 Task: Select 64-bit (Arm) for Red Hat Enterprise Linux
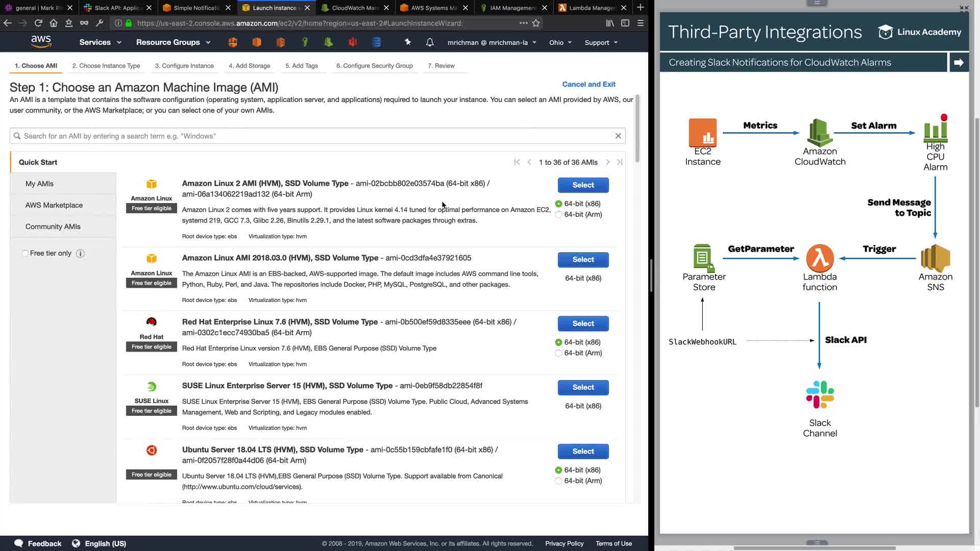click(x=558, y=353)
